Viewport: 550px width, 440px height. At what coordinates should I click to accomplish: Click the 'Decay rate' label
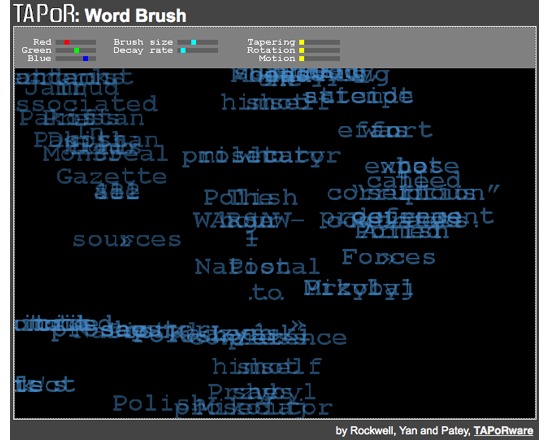click(143, 51)
